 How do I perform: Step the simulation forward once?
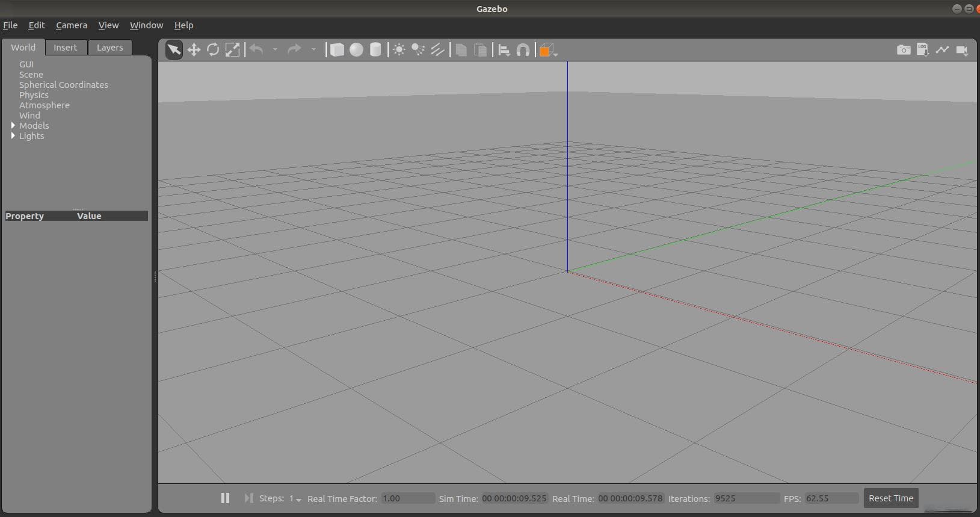click(248, 498)
